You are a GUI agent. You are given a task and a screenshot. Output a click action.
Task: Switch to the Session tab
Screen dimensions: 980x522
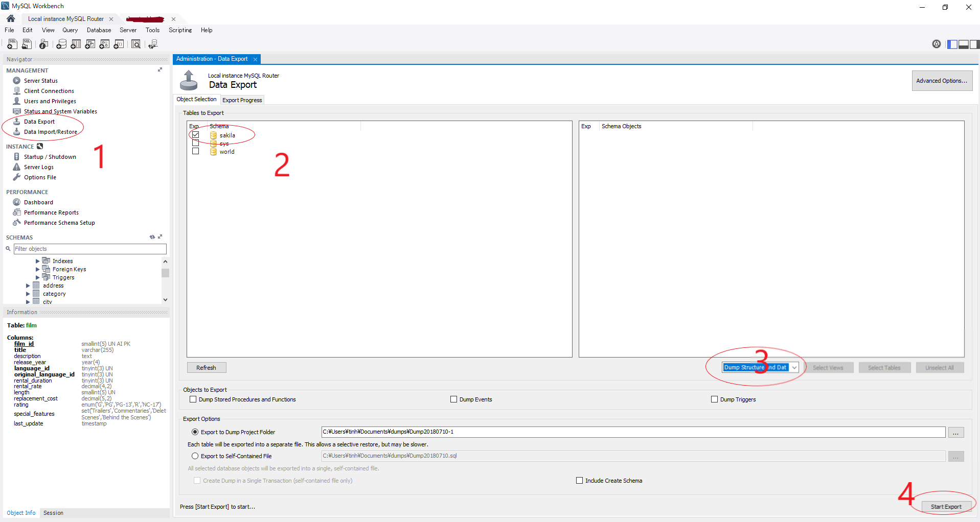53,513
